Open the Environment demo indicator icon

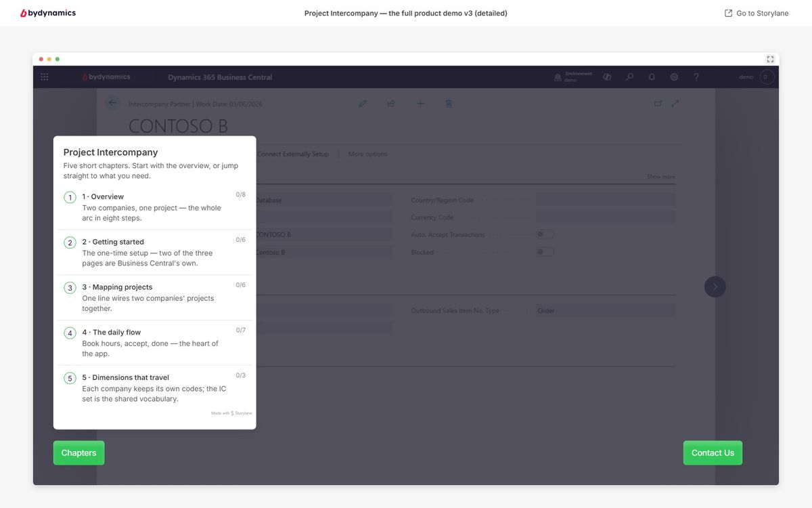[x=558, y=77]
